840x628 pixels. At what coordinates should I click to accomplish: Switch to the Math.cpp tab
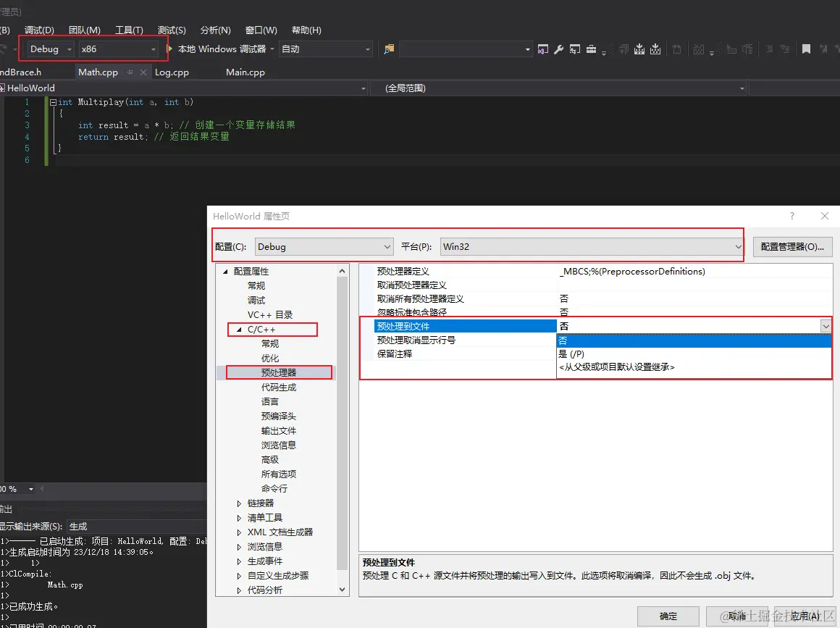[98, 72]
